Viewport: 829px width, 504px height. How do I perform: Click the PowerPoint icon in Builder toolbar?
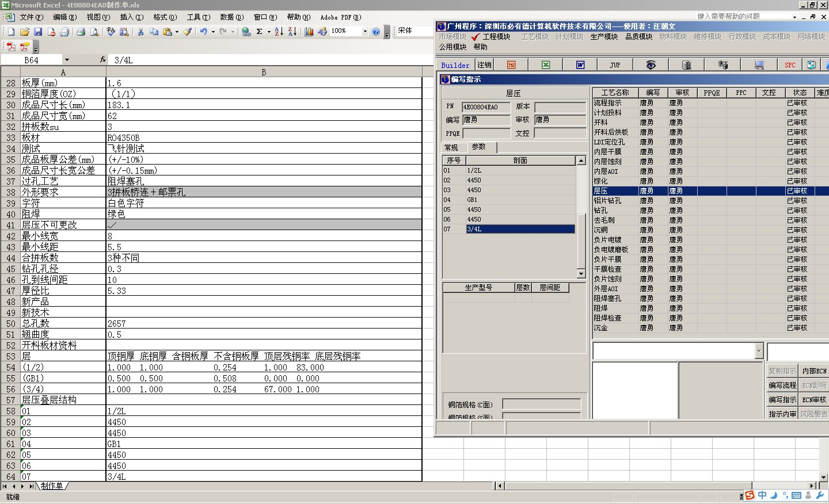(511, 65)
